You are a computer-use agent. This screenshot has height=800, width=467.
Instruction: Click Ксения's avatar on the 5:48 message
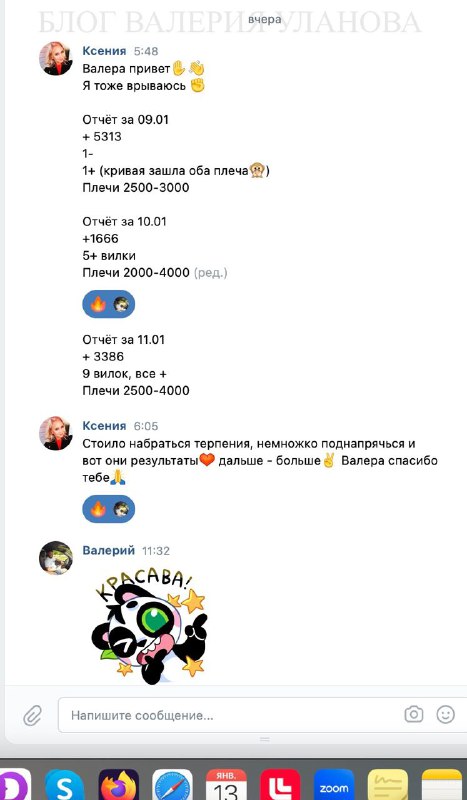(x=56, y=59)
